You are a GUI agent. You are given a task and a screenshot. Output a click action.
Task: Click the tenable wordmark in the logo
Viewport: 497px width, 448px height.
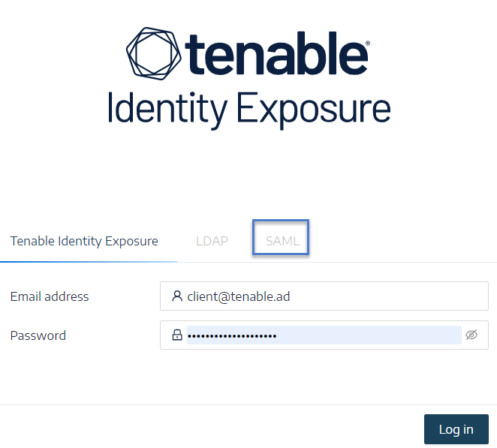pyautogui.click(x=276, y=53)
